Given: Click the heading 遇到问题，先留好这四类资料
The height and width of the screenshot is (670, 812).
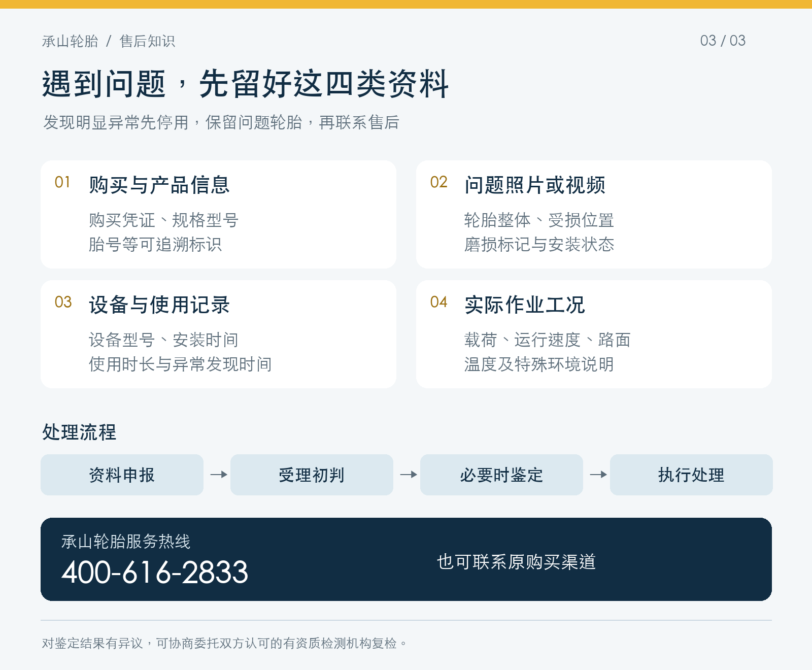Looking at the screenshot, I should (x=246, y=84).
